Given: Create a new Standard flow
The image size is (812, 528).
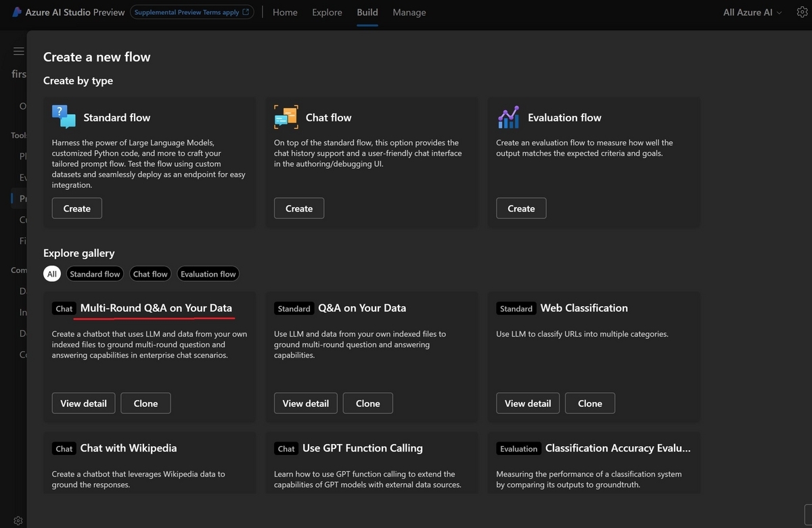Looking at the screenshot, I should click(x=76, y=208).
